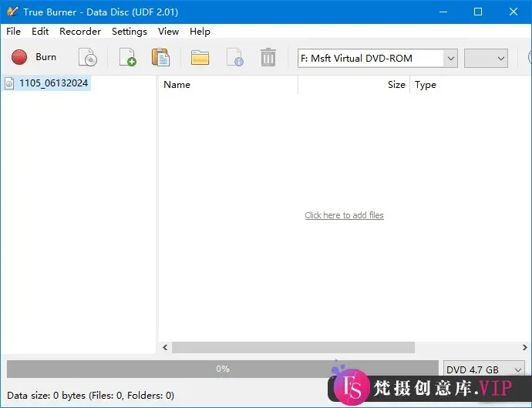Open the File menu
This screenshot has width=532, height=408.
click(14, 32)
